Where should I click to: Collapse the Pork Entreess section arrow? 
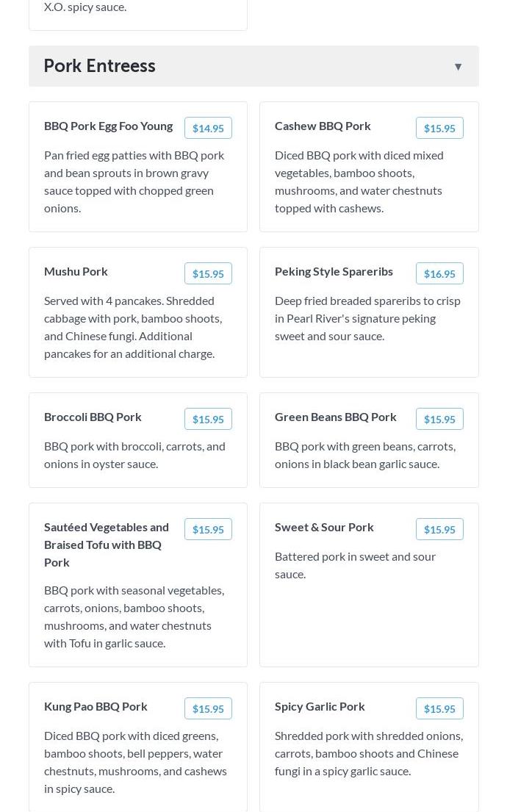[458, 67]
